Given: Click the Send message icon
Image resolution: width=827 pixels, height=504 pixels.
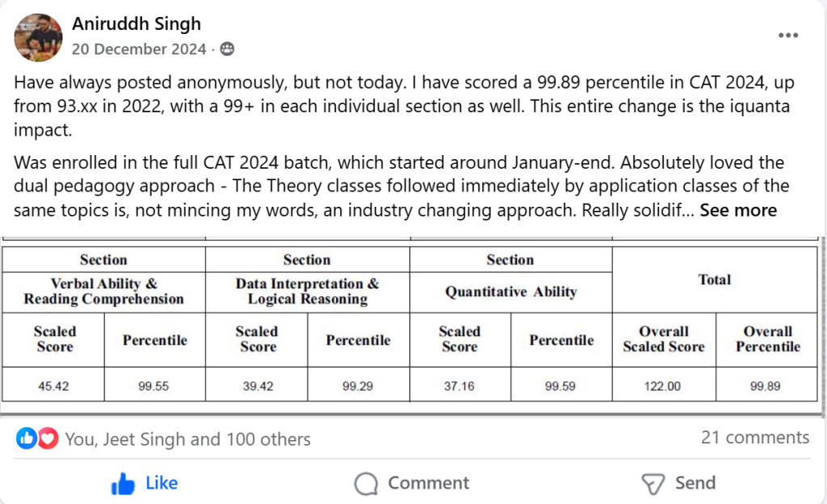Looking at the screenshot, I should (x=653, y=484).
